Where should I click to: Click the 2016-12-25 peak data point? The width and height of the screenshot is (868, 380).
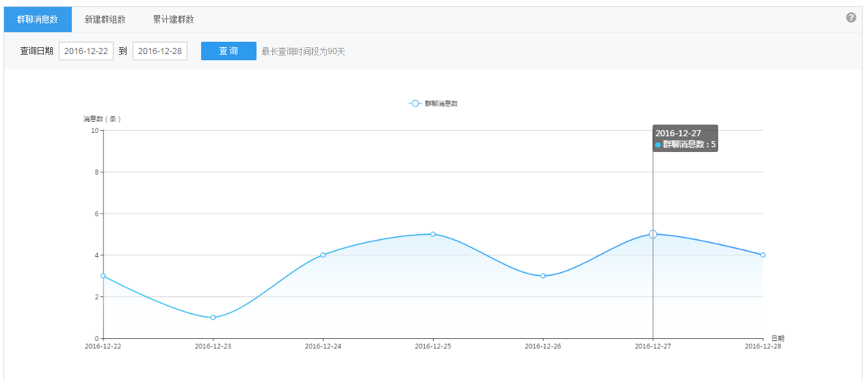433,234
